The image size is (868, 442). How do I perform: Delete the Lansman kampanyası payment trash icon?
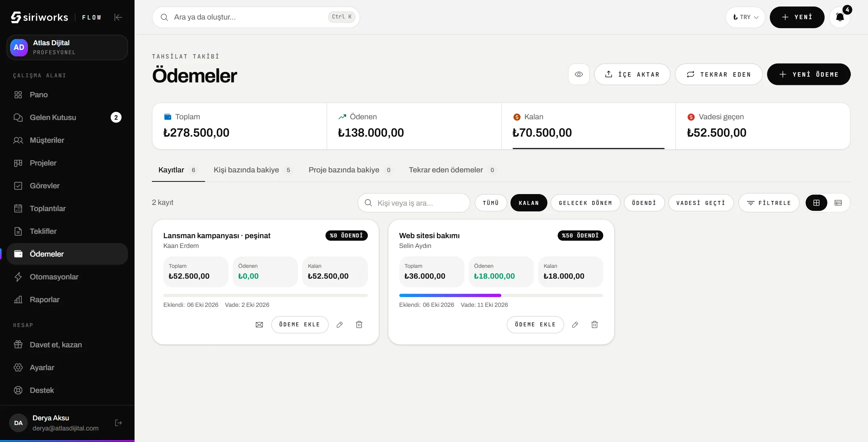point(359,325)
